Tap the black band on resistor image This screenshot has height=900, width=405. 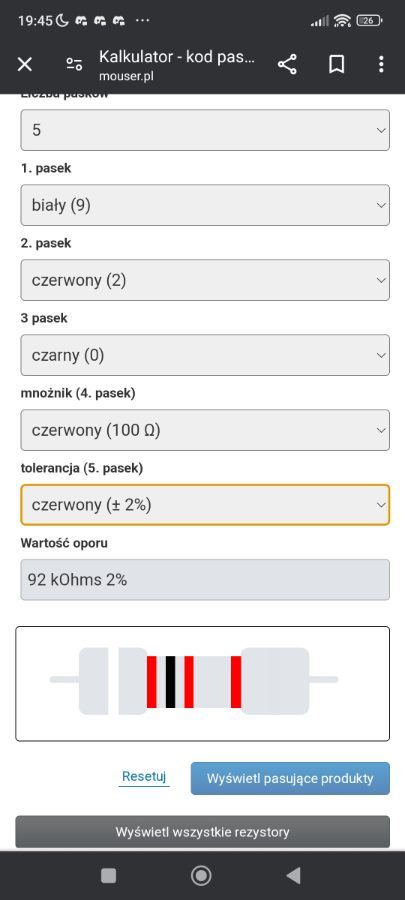[170, 681]
